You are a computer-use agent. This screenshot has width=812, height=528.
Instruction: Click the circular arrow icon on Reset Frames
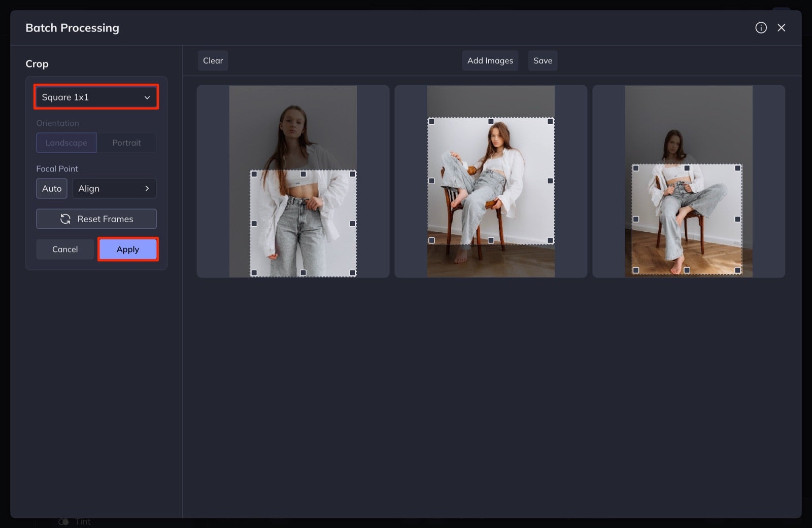pos(65,219)
